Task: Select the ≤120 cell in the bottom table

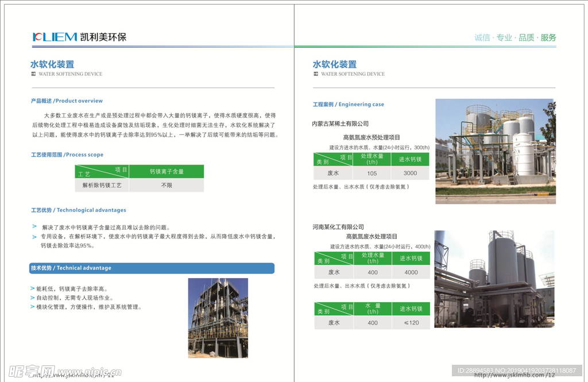Action: pyautogui.click(x=411, y=323)
